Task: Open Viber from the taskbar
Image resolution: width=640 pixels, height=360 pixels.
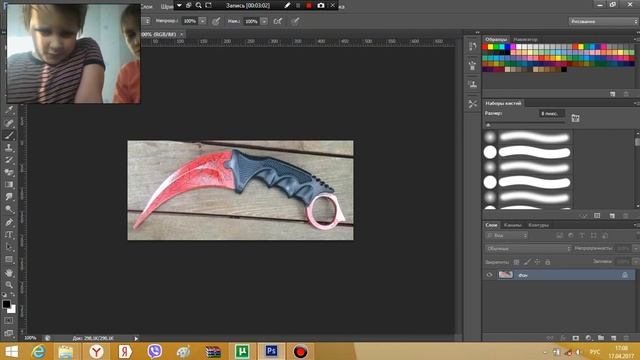Action: tap(154, 351)
